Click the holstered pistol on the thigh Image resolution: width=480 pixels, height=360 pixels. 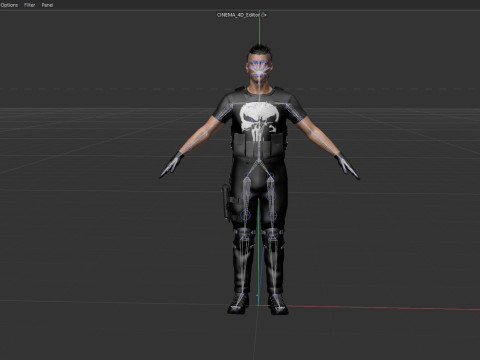coord(226,201)
